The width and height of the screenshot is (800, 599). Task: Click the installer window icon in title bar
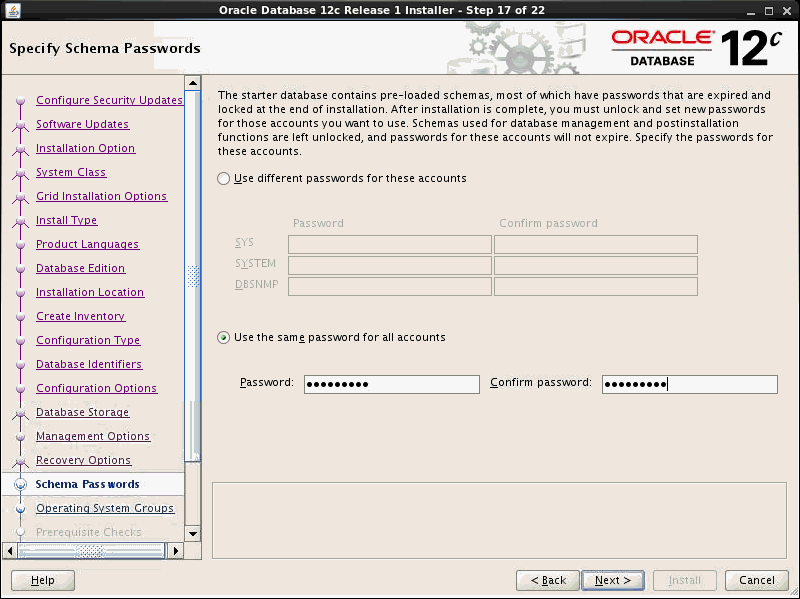11,9
